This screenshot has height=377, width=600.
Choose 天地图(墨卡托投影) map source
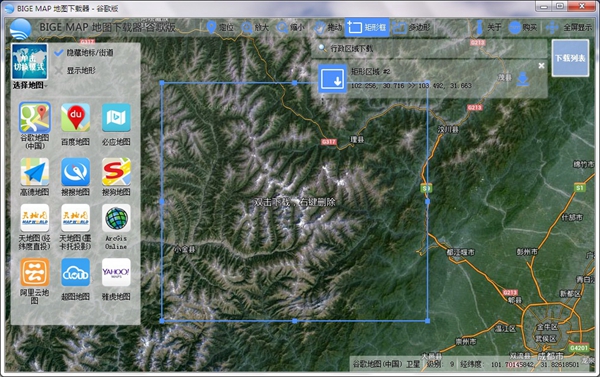(x=75, y=227)
